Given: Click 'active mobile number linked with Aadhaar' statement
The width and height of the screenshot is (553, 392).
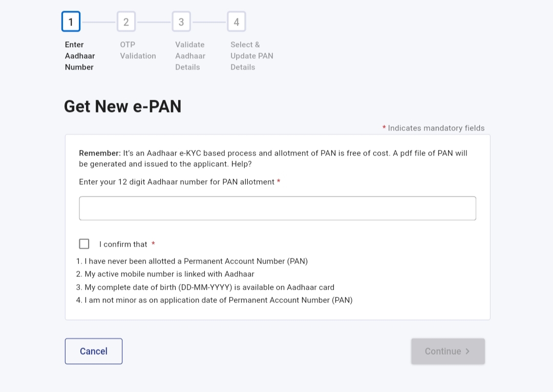Looking at the screenshot, I should click(165, 274).
